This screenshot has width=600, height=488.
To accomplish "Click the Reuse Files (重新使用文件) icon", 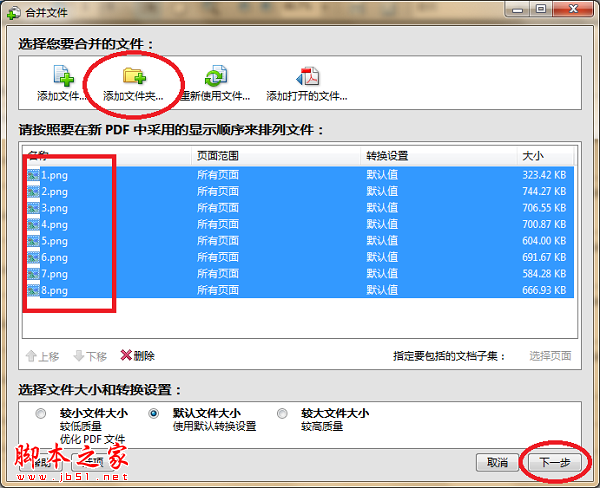I will [x=216, y=75].
